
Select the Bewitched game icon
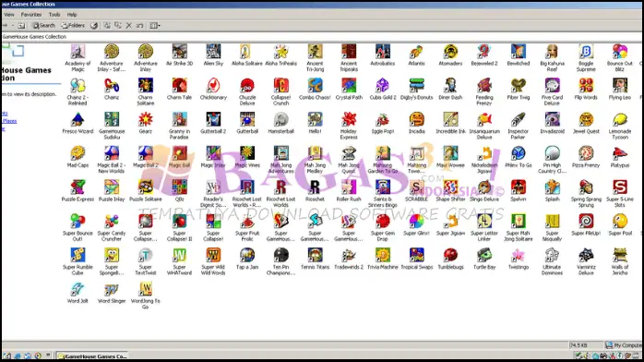tap(519, 53)
